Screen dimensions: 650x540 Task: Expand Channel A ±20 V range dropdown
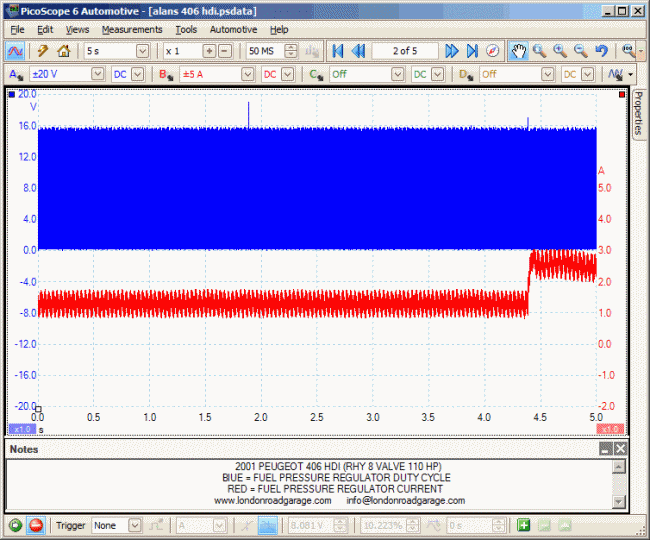tap(97, 74)
